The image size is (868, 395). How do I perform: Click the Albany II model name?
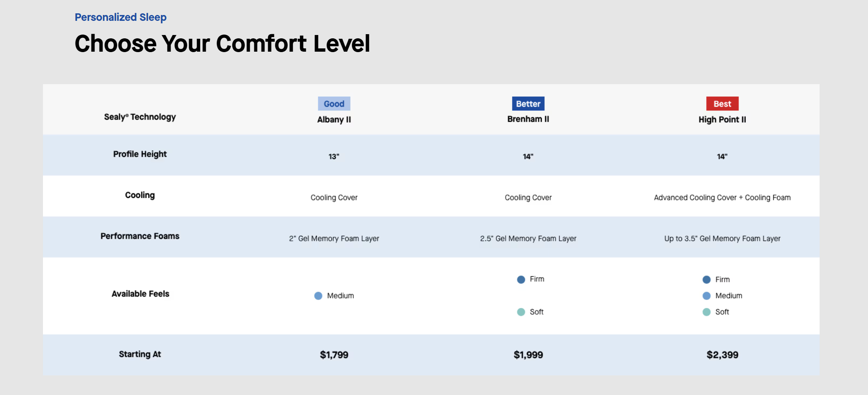click(334, 120)
